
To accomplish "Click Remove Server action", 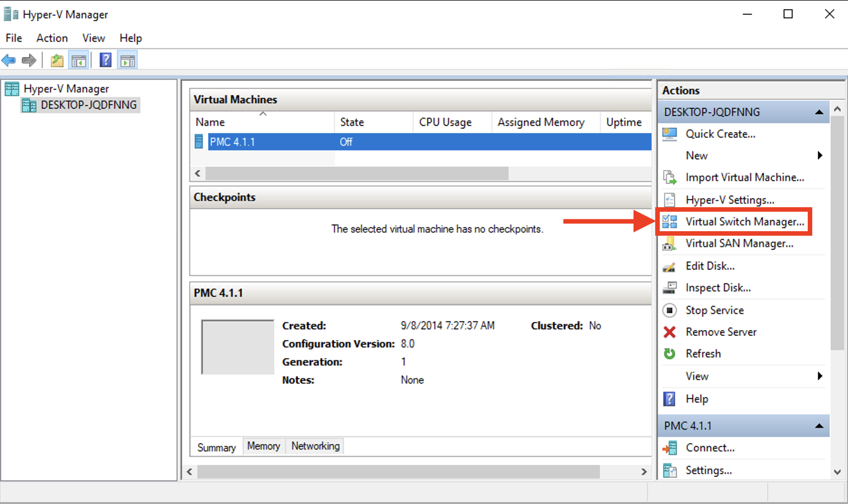I will tap(721, 332).
